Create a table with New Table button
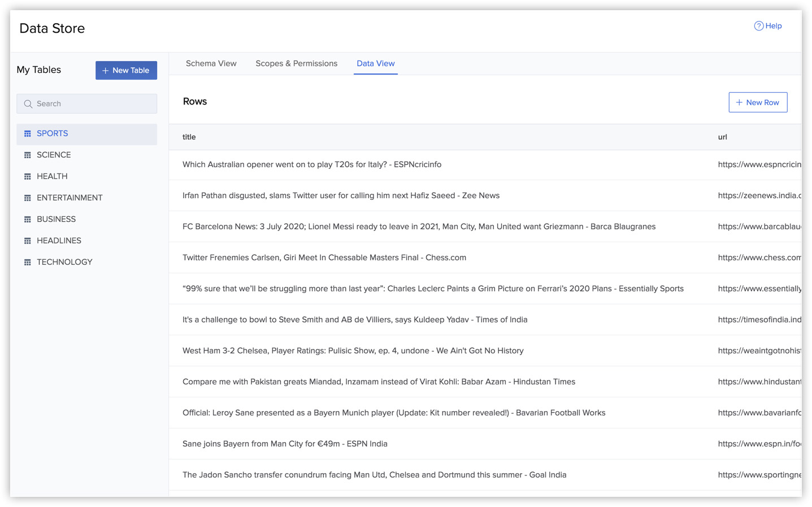Screen dimensions: 812x507 [x=126, y=71]
